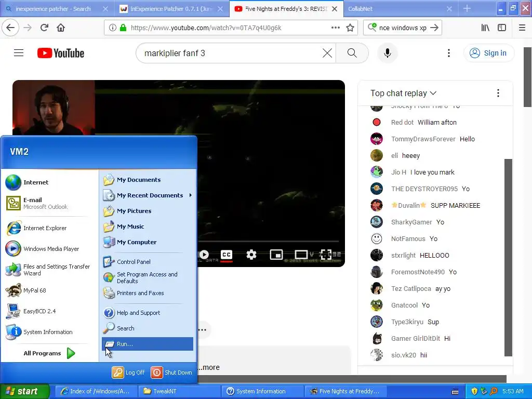
Task: Launch Windows Media Player
Action: click(x=49, y=249)
